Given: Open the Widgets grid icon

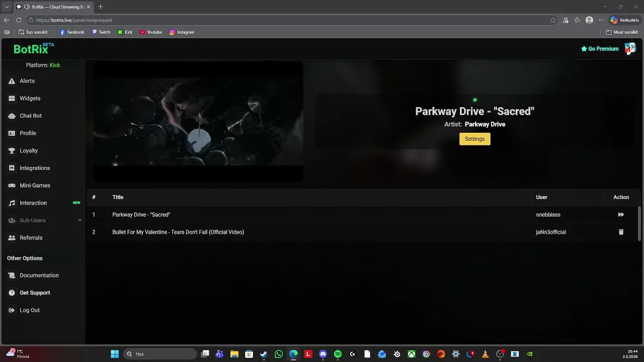Looking at the screenshot, I should 12,99.
